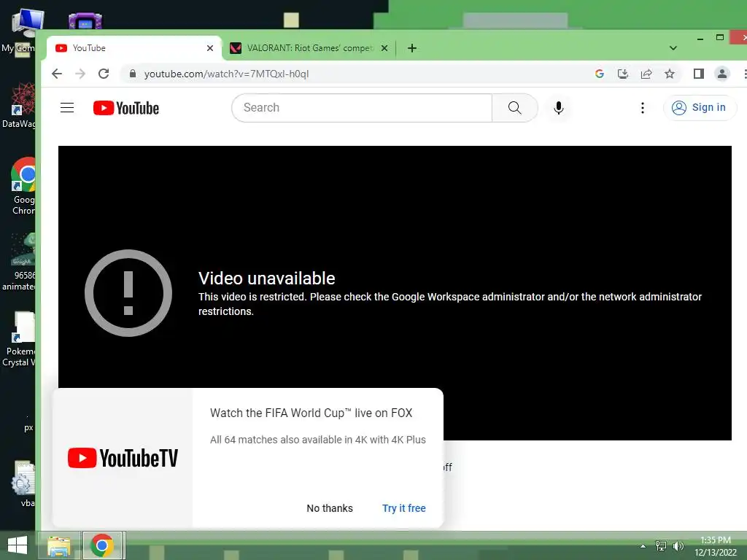Bookmark this page with the star icon

point(670,74)
